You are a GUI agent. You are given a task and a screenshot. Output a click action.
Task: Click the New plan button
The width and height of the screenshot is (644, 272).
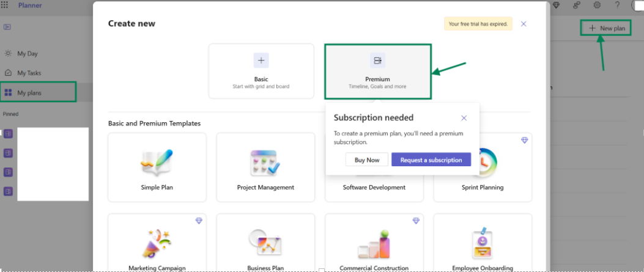pyautogui.click(x=607, y=28)
